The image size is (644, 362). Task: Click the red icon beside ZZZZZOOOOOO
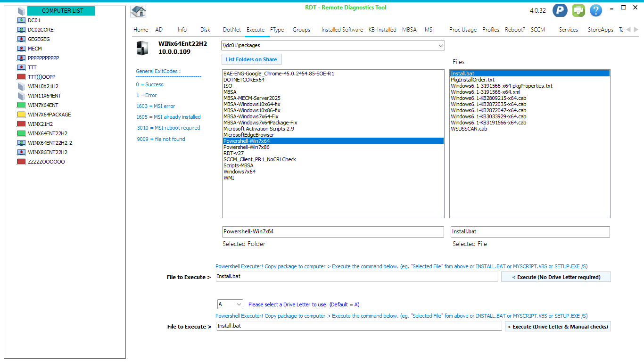click(x=21, y=162)
